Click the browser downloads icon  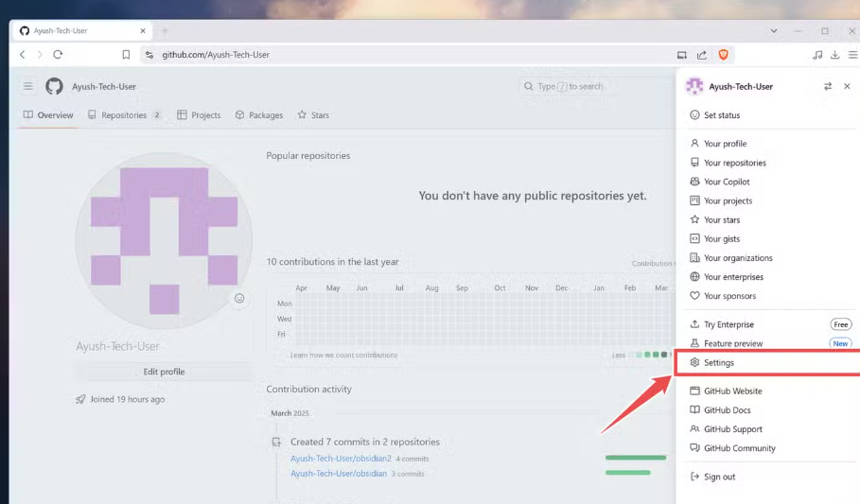(834, 54)
